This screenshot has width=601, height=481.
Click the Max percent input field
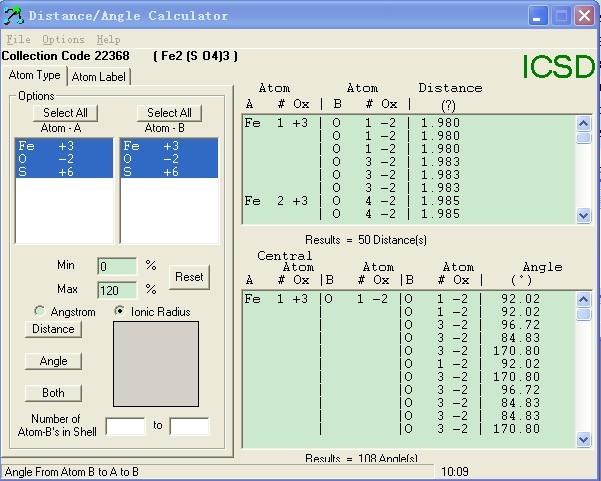point(117,291)
